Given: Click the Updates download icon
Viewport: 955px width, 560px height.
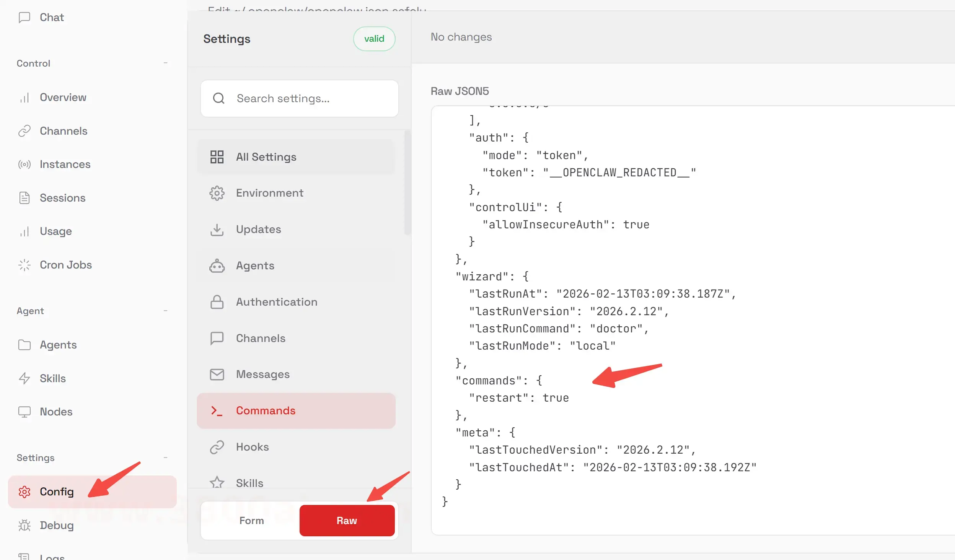Looking at the screenshot, I should (x=217, y=230).
